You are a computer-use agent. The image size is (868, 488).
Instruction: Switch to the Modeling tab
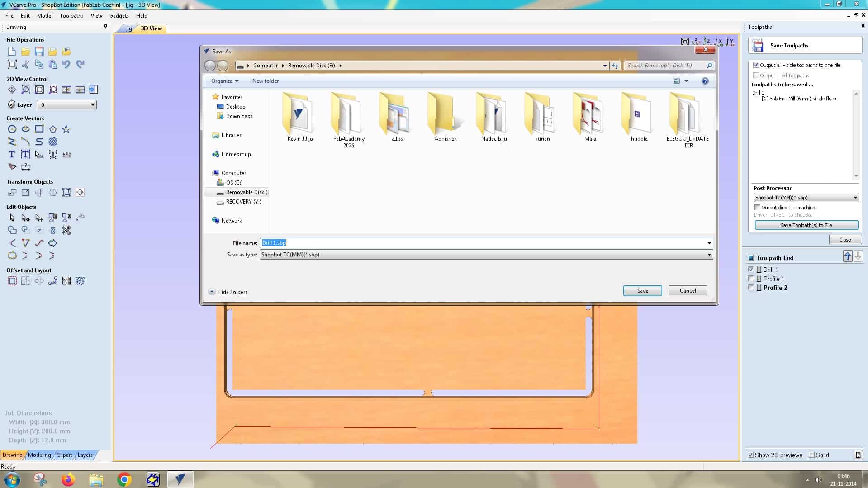(x=39, y=455)
